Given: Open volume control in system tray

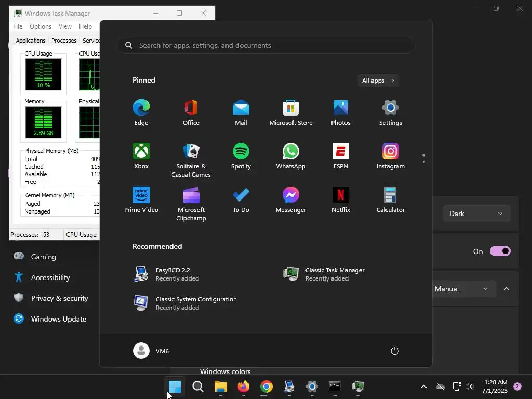Looking at the screenshot, I should click(469, 387).
